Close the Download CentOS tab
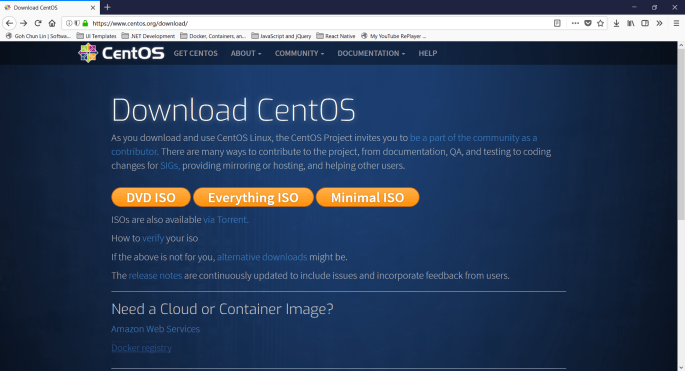 93,7
